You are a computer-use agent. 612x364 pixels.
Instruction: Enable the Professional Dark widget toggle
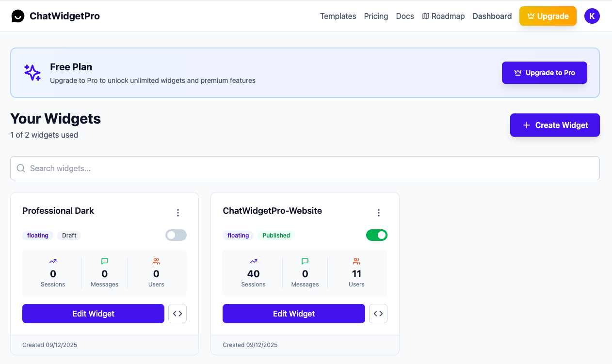[x=176, y=235]
